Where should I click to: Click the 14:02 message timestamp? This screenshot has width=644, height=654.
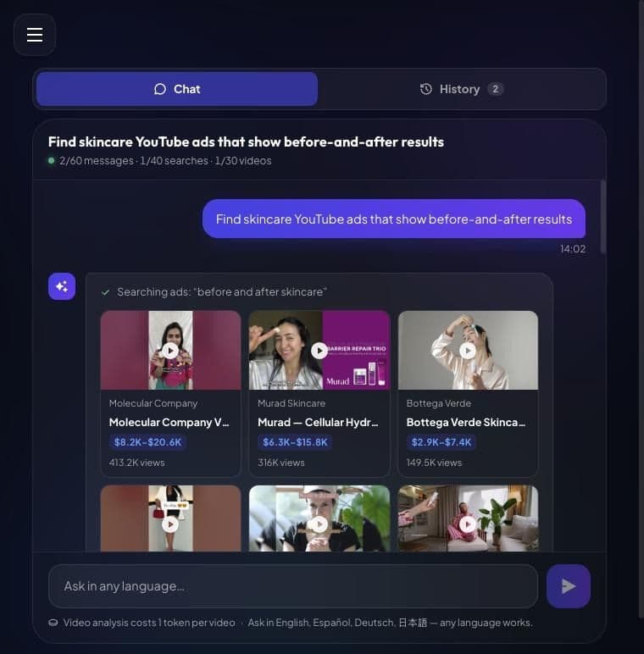pyautogui.click(x=573, y=249)
